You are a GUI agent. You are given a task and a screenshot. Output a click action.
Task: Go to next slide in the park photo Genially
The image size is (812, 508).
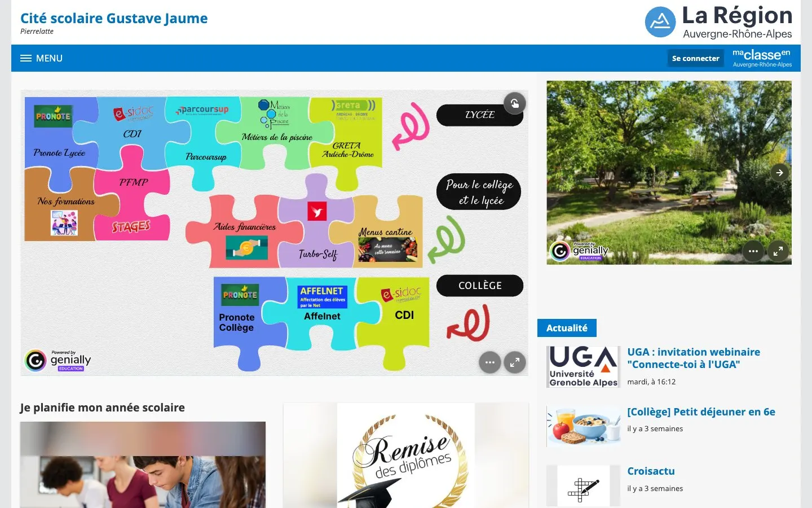(779, 173)
